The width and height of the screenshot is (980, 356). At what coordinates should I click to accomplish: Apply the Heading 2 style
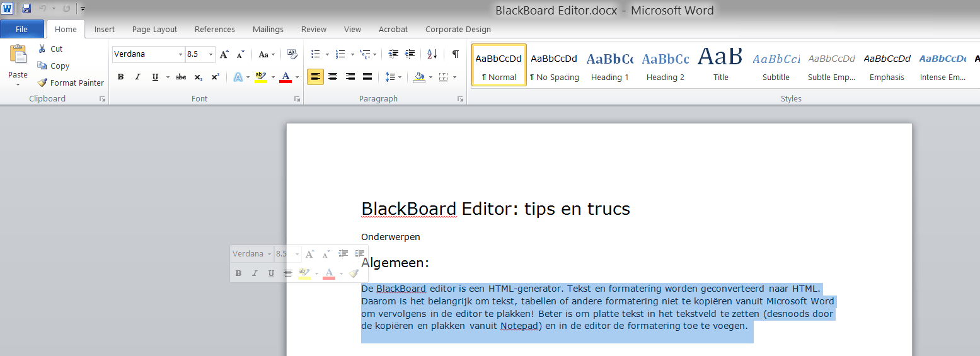665,65
